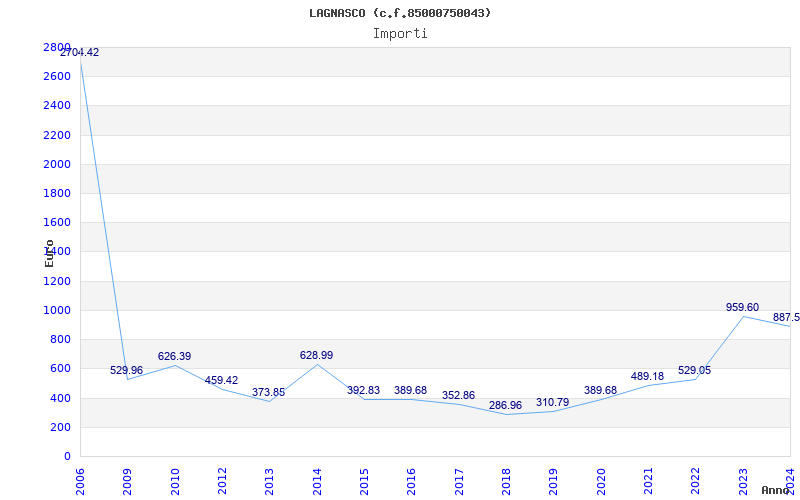Click the x-axis year 2009
The width and height of the screenshot is (800, 500).
point(128,481)
